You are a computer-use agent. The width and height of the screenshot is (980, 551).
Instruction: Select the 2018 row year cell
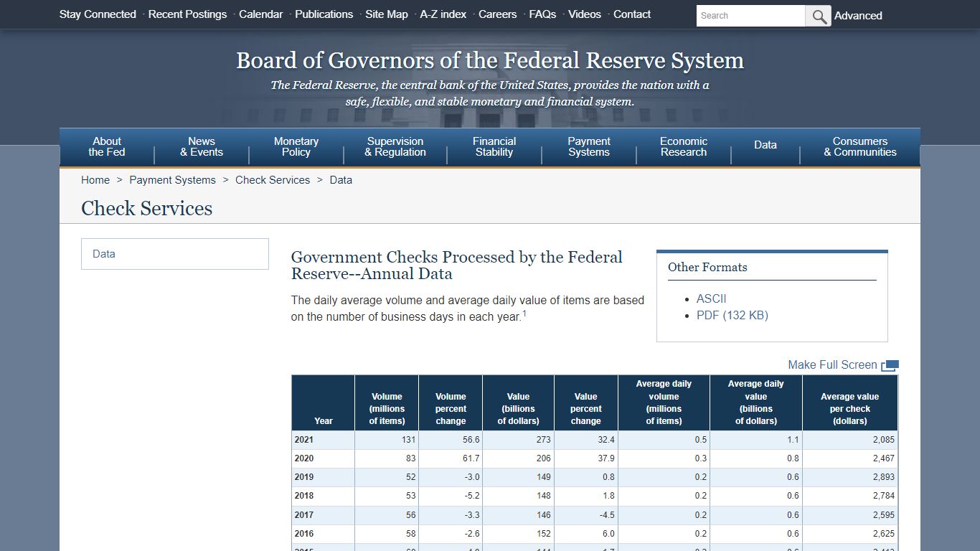coord(324,496)
